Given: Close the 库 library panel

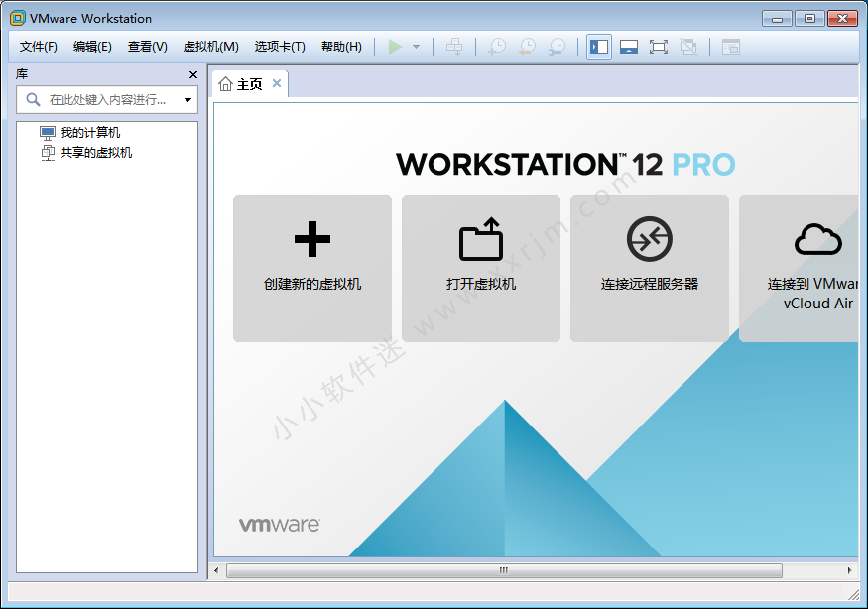Looking at the screenshot, I should (x=193, y=74).
